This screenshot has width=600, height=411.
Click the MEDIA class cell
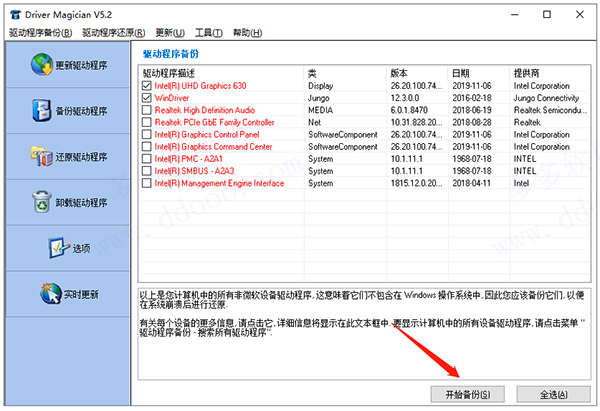coord(321,110)
